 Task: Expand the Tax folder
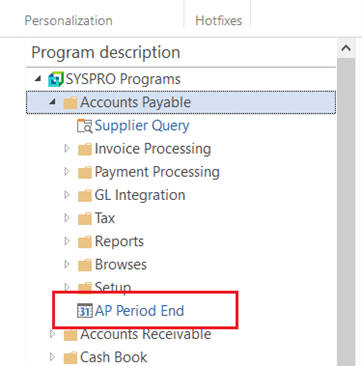(67, 218)
